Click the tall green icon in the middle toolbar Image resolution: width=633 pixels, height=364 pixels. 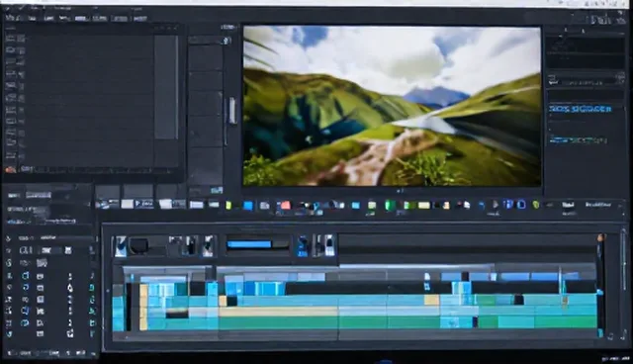coord(390,205)
